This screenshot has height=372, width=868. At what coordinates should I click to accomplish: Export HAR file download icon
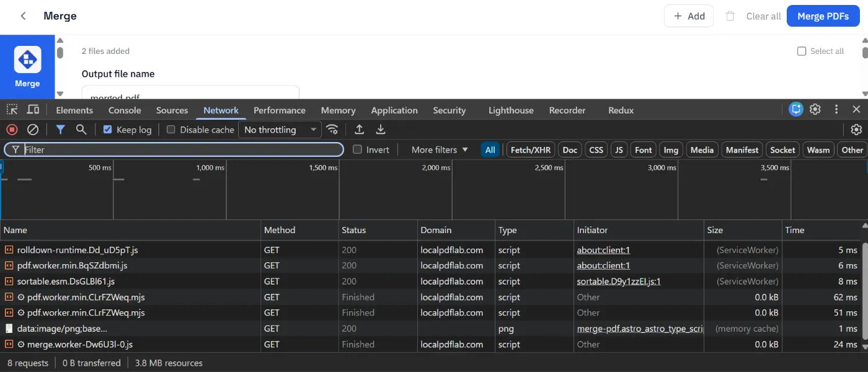tap(381, 130)
